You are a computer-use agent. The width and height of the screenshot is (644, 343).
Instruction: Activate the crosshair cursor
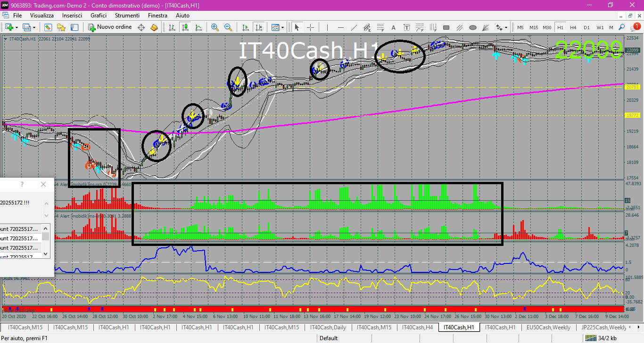(x=310, y=27)
